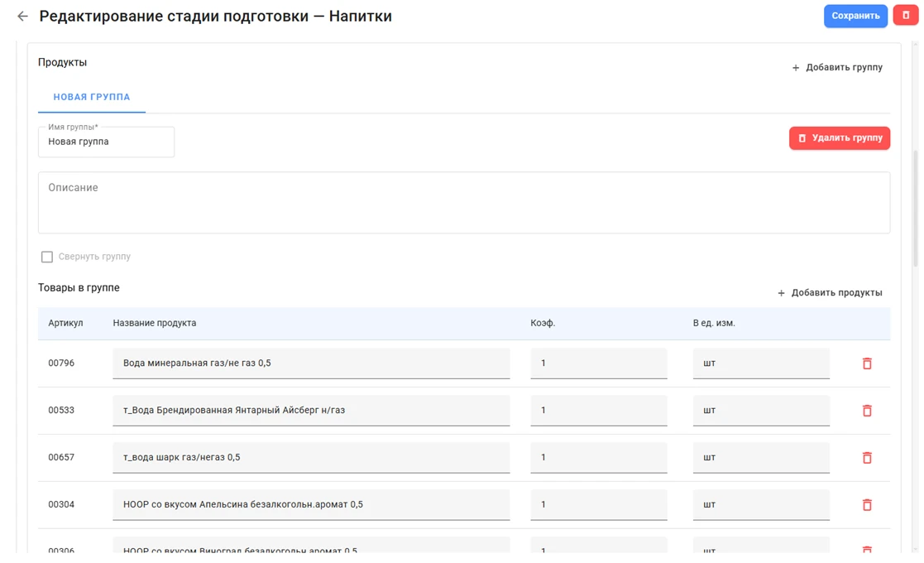The image size is (924, 563).
Task: Focus the Описание text area
Action: coord(464,203)
